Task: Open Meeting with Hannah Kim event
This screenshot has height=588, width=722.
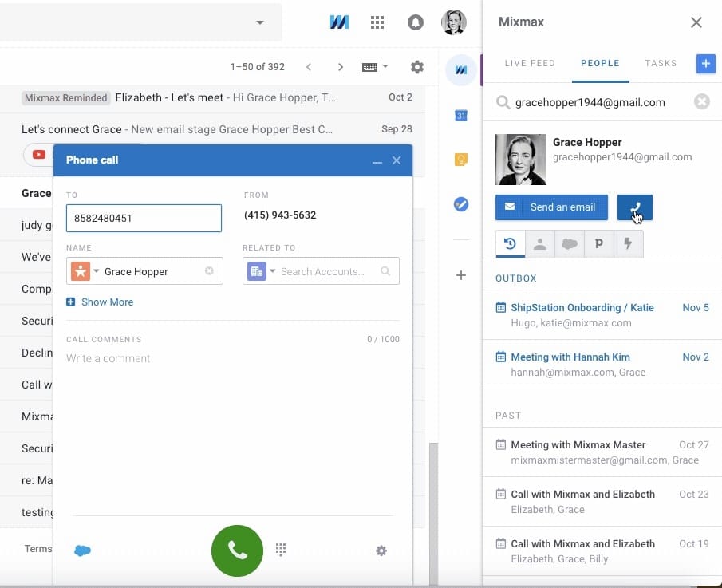Action: click(x=602, y=365)
